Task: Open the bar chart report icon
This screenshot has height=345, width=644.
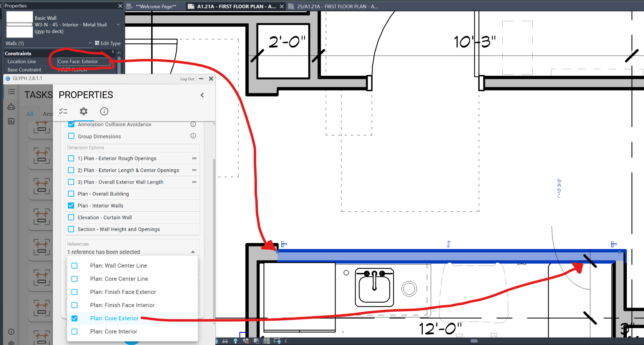Action: click(x=11, y=121)
